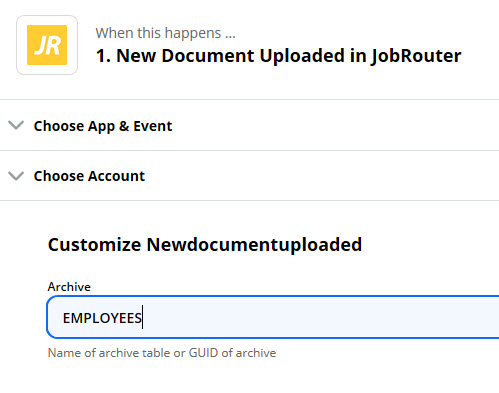The height and width of the screenshot is (393, 499).
Task: Click the word GUID in the Archive hint
Action: [x=203, y=353]
